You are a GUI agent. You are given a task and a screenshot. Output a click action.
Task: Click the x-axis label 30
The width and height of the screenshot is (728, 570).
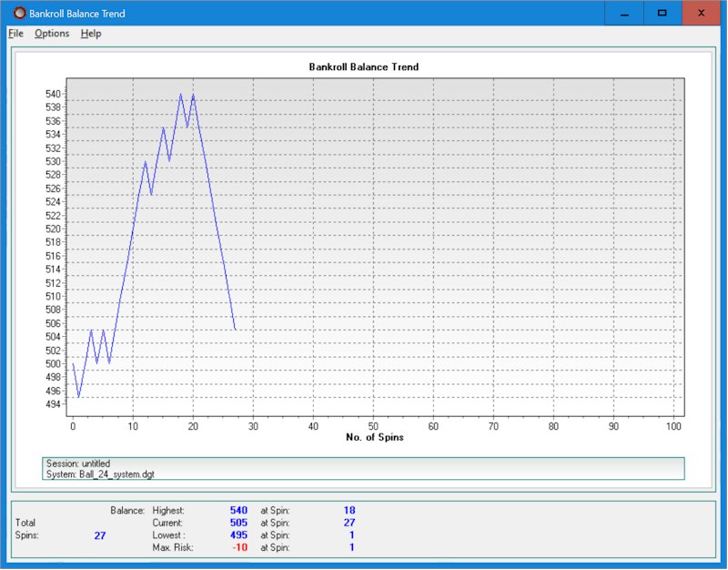tap(253, 426)
